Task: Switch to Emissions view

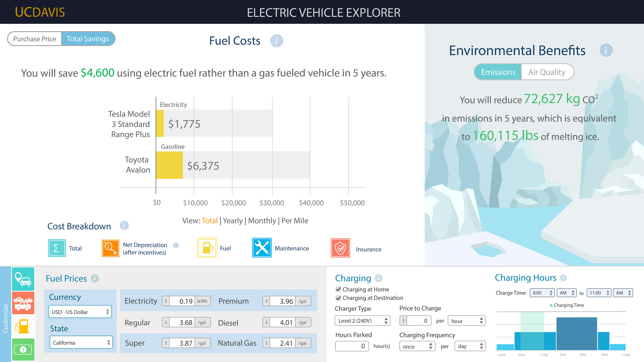Action: [498, 72]
